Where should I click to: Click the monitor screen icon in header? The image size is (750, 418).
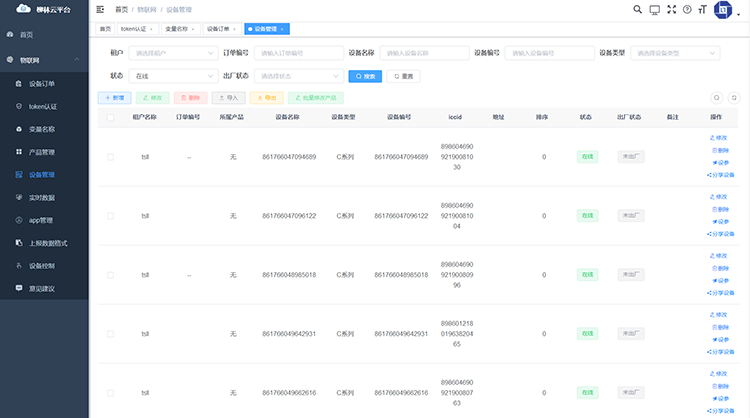click(655, 9)
